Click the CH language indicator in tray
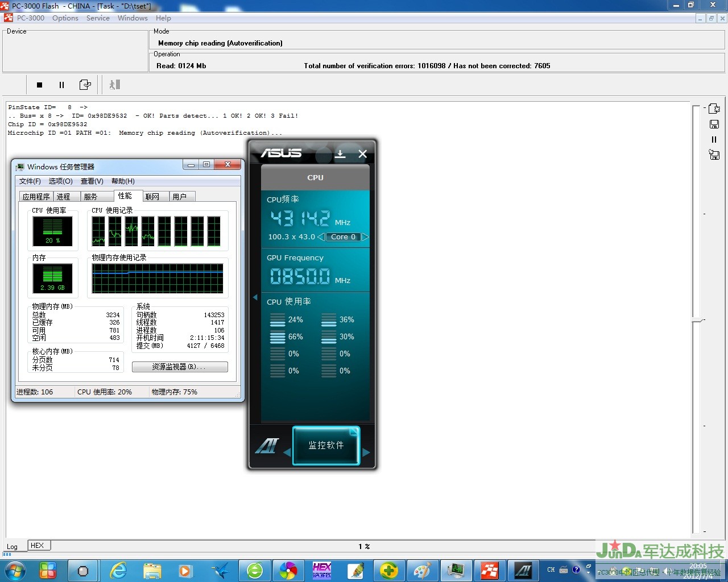Screen dimensions: 728x582 coord(551,569)
